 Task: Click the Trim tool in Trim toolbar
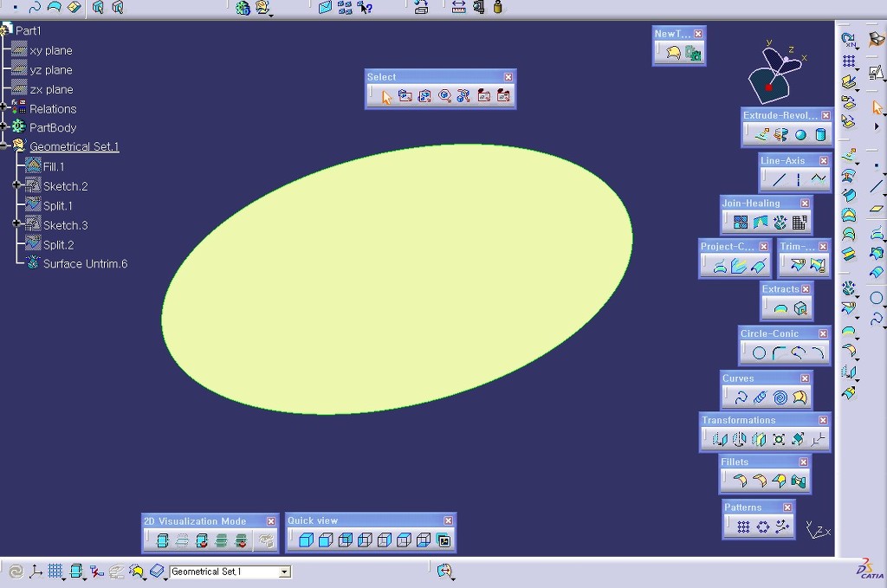coord(818,265)
